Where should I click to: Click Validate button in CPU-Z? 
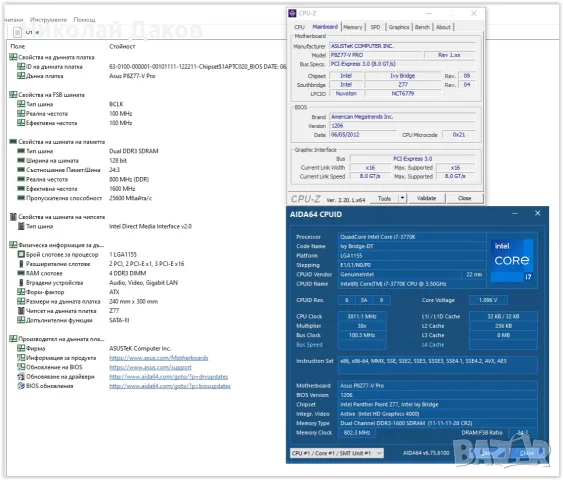pos(426,199)
